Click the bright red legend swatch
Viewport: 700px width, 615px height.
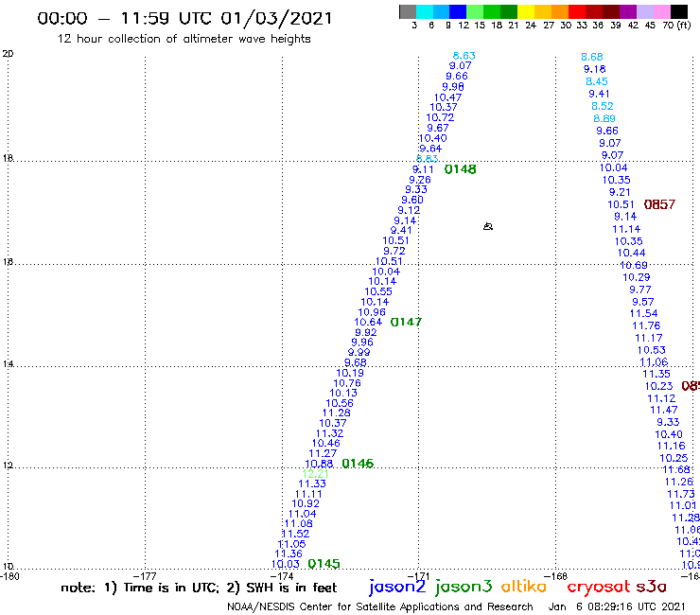click(x=576, y=11)
